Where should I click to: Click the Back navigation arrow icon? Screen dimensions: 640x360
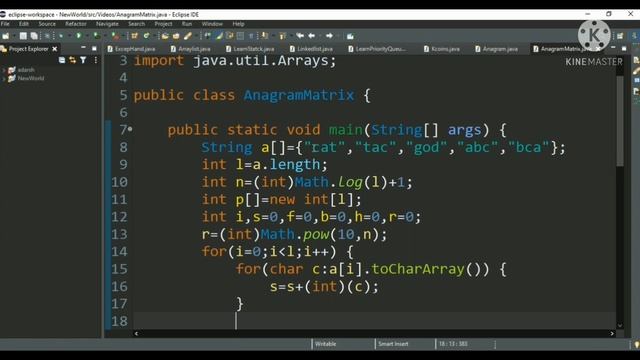click(312, 36)
